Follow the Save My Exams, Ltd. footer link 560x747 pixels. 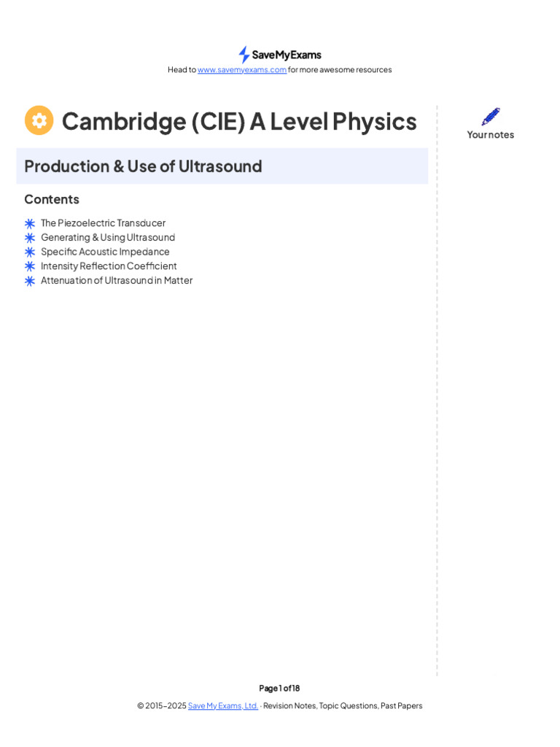pyautogui.click(x=223, y=705)
